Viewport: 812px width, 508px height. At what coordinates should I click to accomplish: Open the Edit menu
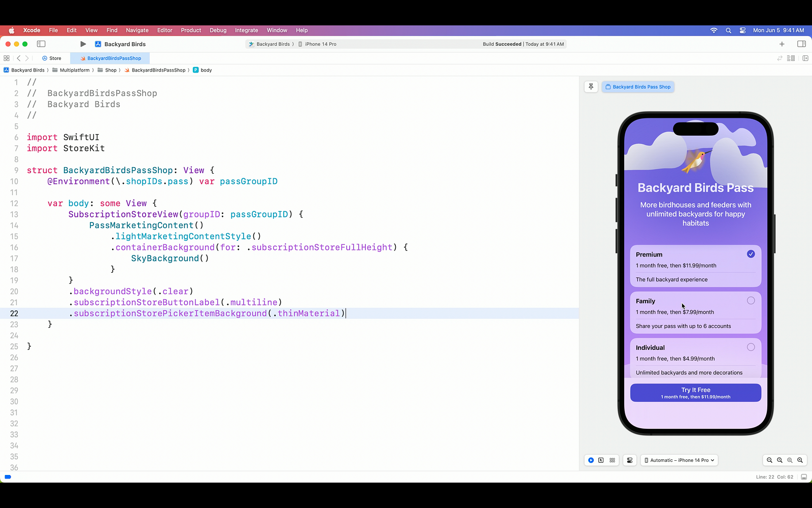72,30
